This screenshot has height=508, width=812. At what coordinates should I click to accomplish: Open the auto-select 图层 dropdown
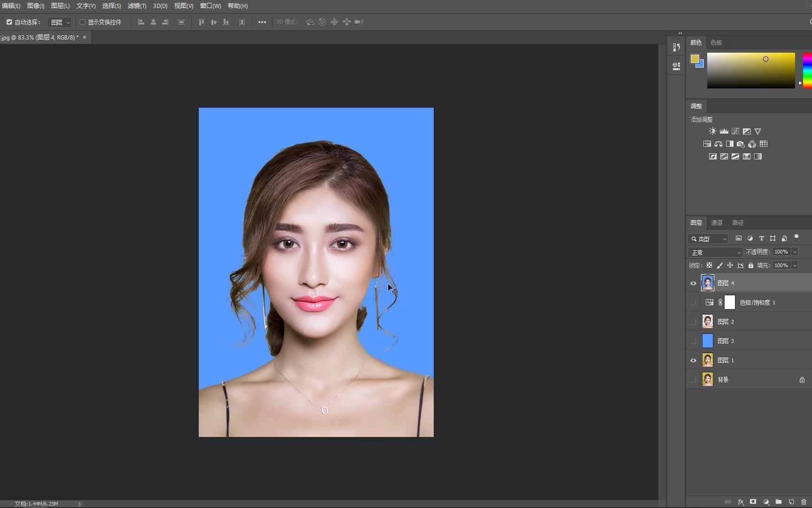[x=60, y=22]
